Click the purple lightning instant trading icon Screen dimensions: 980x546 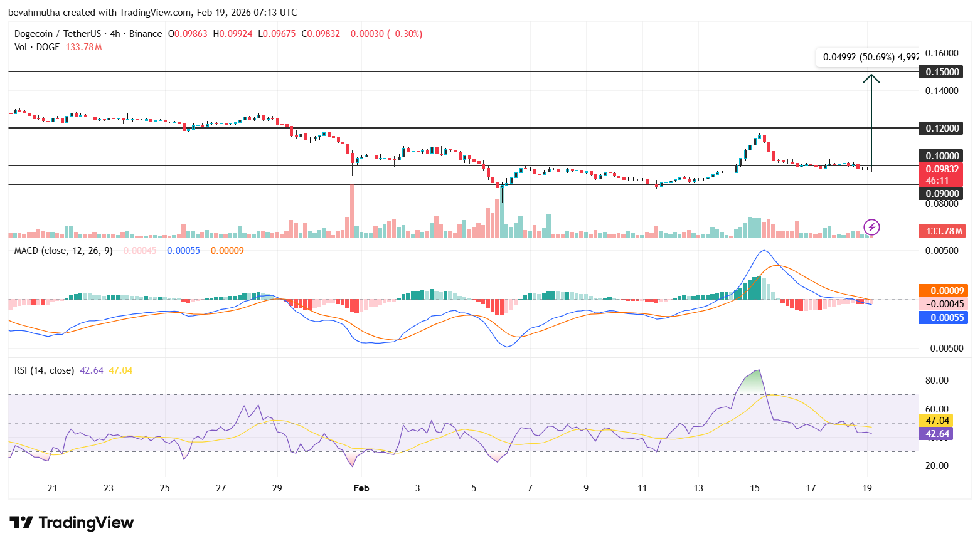[871, 228]
